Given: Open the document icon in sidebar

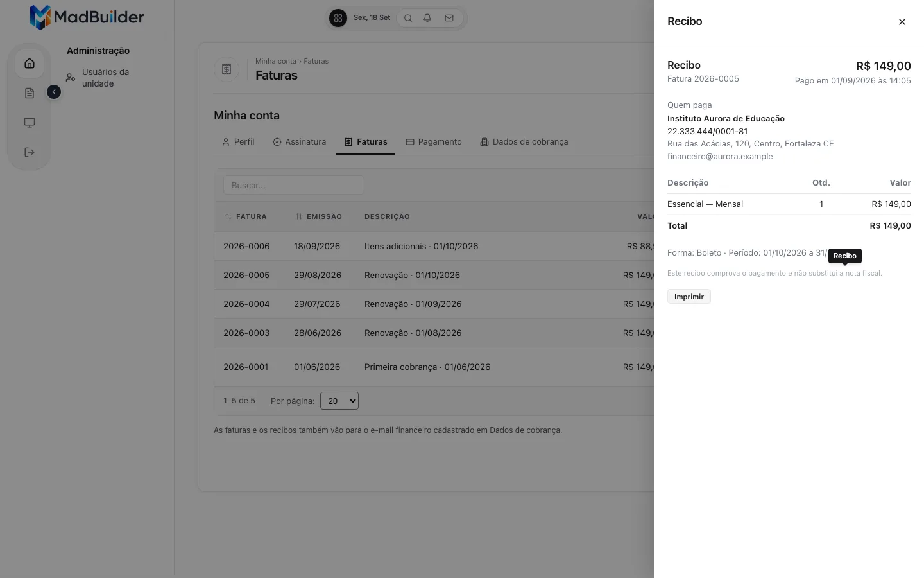Looking at the screenshot, I should point(30,93).
